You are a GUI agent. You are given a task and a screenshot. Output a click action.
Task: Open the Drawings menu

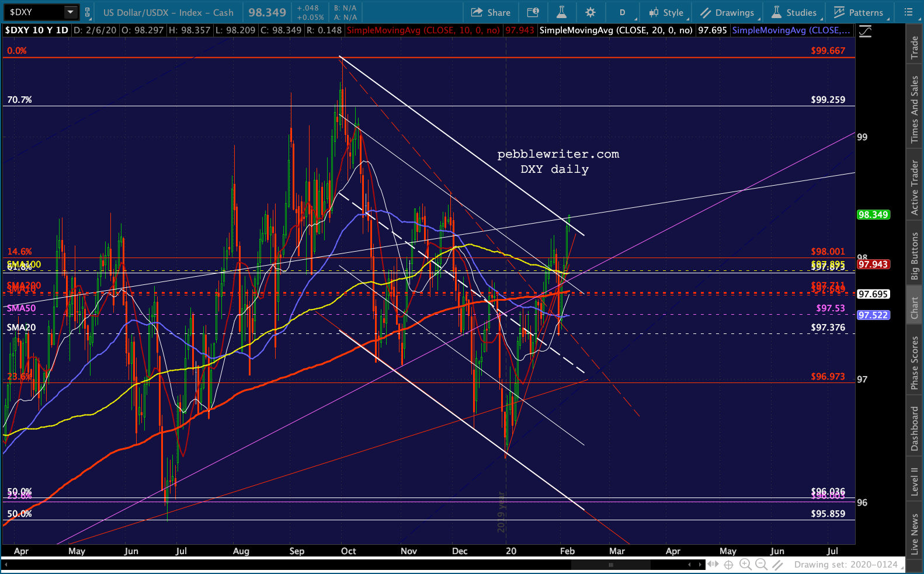click(728, 12)
